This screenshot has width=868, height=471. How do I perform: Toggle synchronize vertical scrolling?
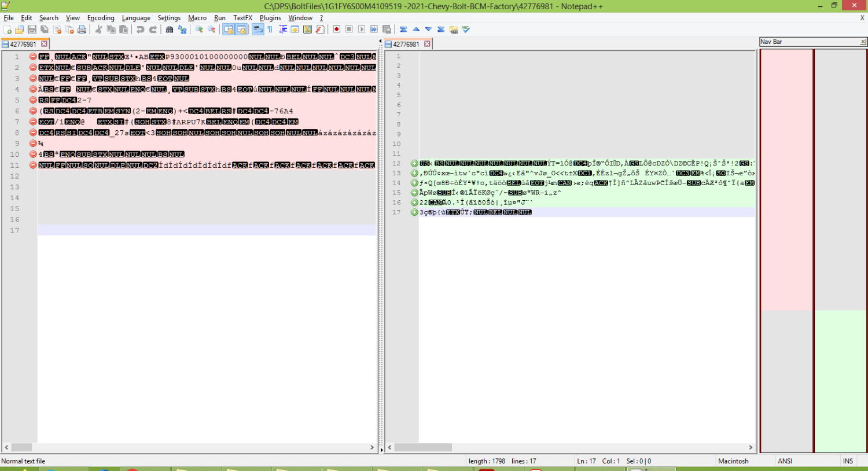click(229, 30)
